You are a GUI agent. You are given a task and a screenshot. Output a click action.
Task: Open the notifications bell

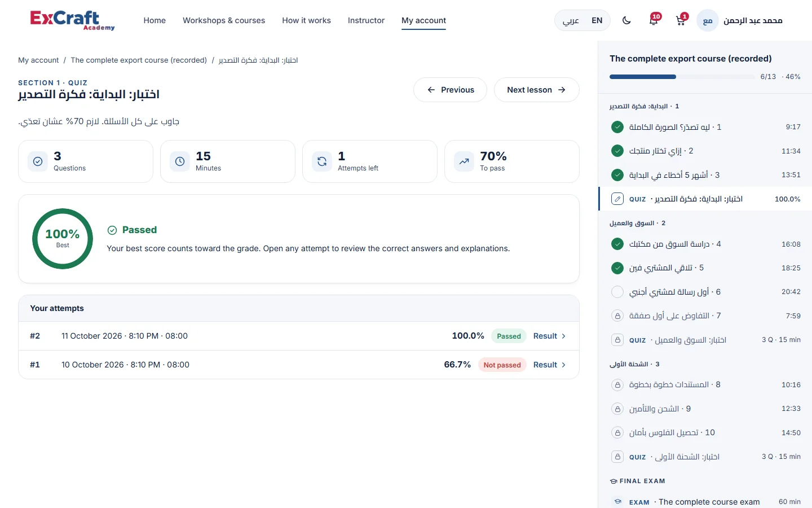[x=654, y=20]
